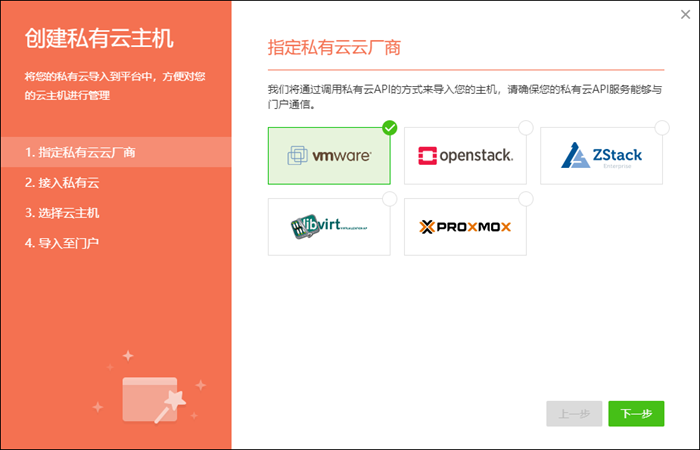700x450 pixels.
Task: Go to step 1. 指定私有云云厂商
Action: pyautogui.click(x=116, y=152)
